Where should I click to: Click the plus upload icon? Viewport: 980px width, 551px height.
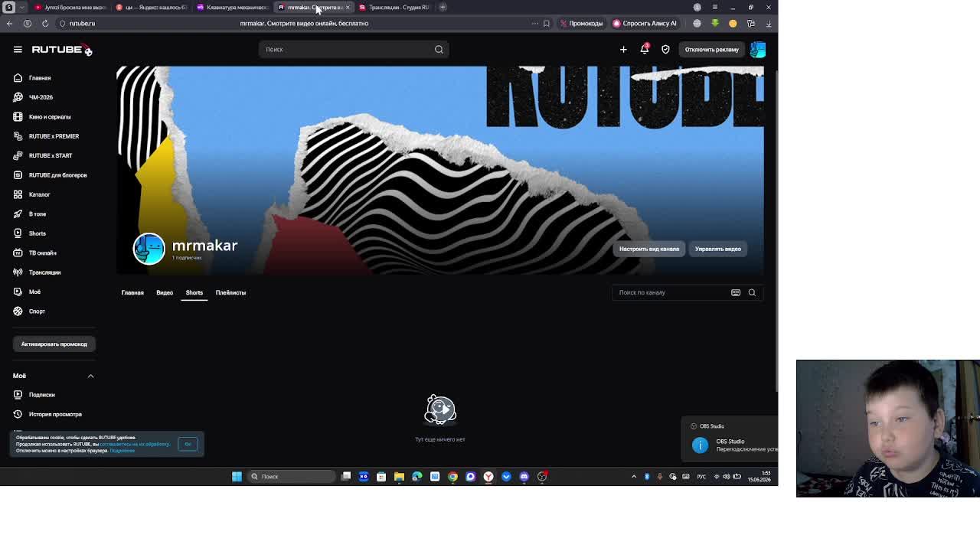pos(623,50)
